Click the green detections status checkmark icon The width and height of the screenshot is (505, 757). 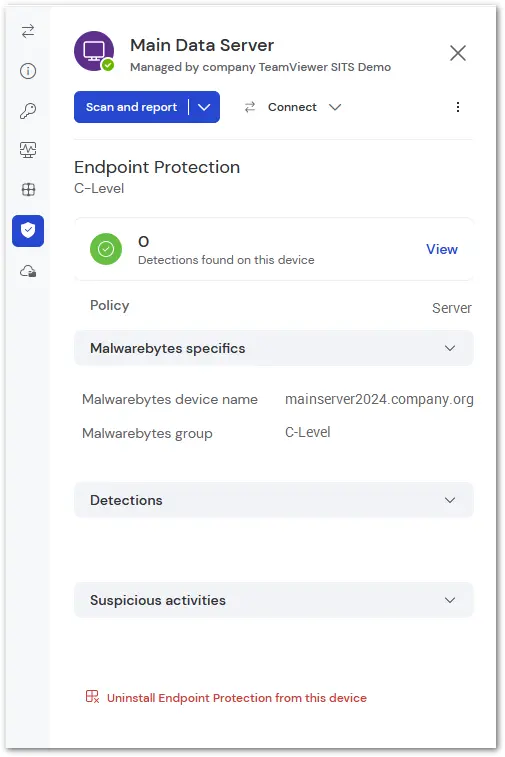coord(106,249)
